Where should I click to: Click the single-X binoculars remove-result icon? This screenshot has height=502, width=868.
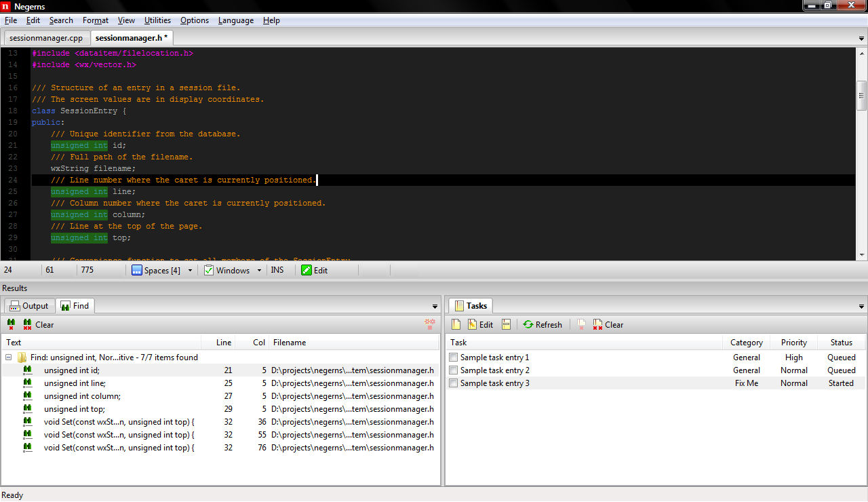(11, 325)
